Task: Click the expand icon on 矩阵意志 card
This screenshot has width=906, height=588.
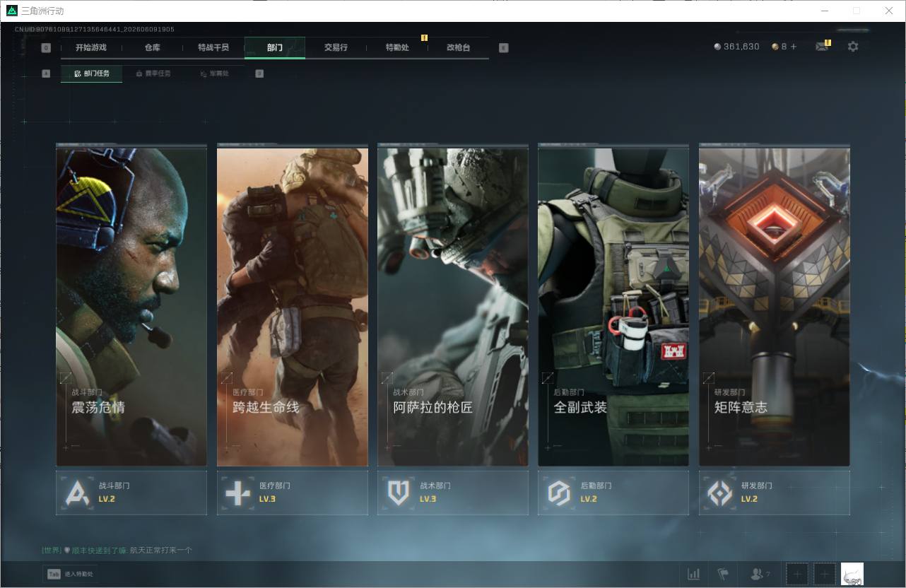Action: tap(709, 378)
